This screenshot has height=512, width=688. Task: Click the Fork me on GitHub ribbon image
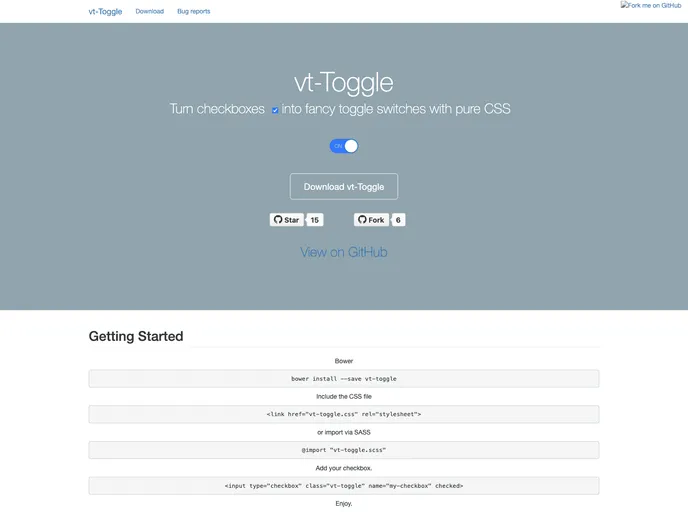point(651,5)
